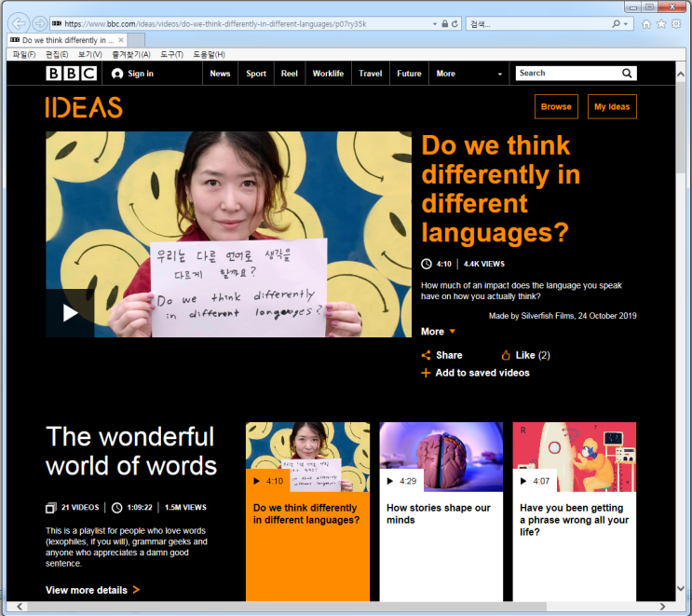Click the Share icon

coord(426,355)
